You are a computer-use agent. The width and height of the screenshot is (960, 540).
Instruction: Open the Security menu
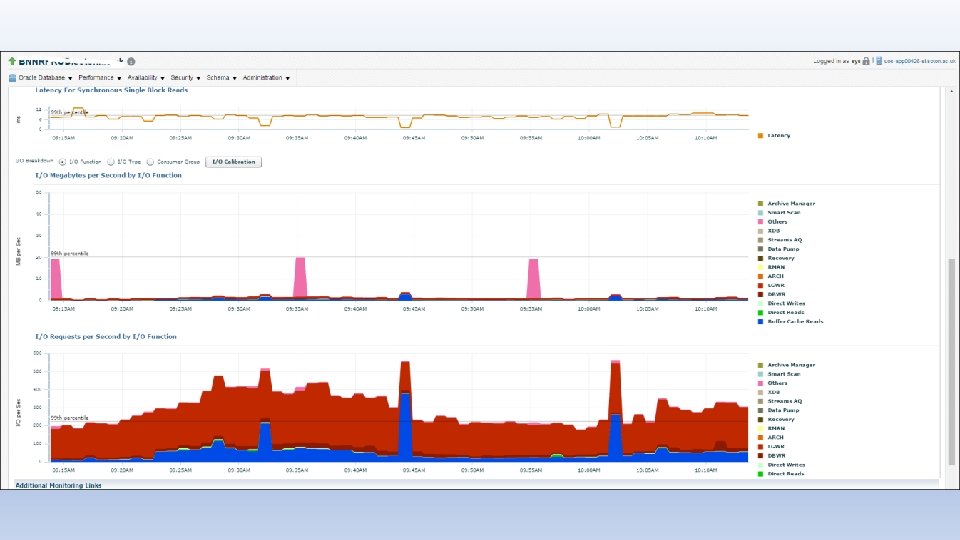tap(186, 78)
